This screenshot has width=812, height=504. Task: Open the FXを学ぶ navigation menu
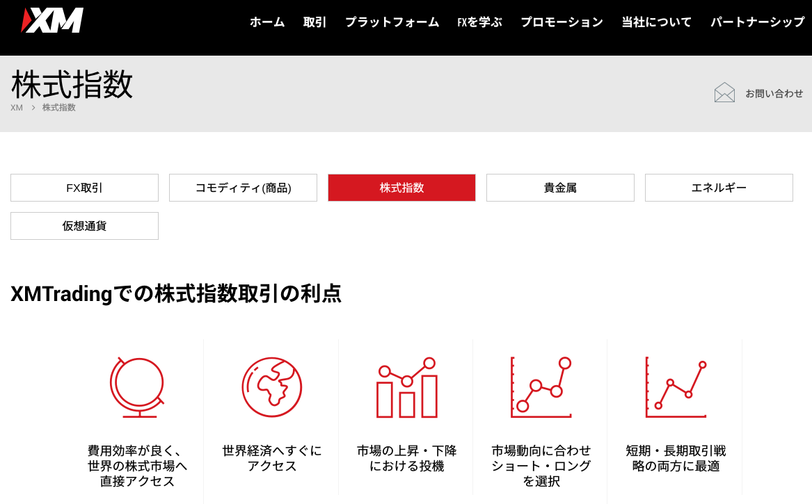pyautogui.click(x=480, y=22)
